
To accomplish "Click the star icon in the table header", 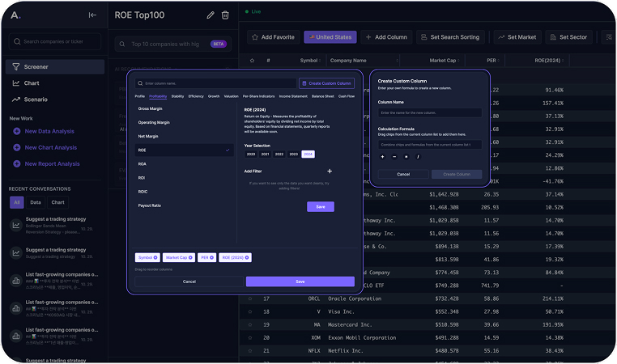I will 253,61.
